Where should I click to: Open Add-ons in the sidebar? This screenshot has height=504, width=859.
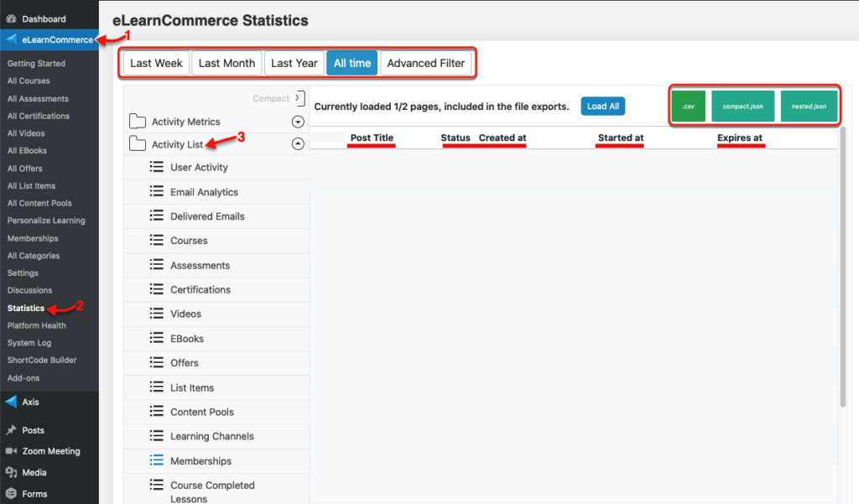pos(23,378)
